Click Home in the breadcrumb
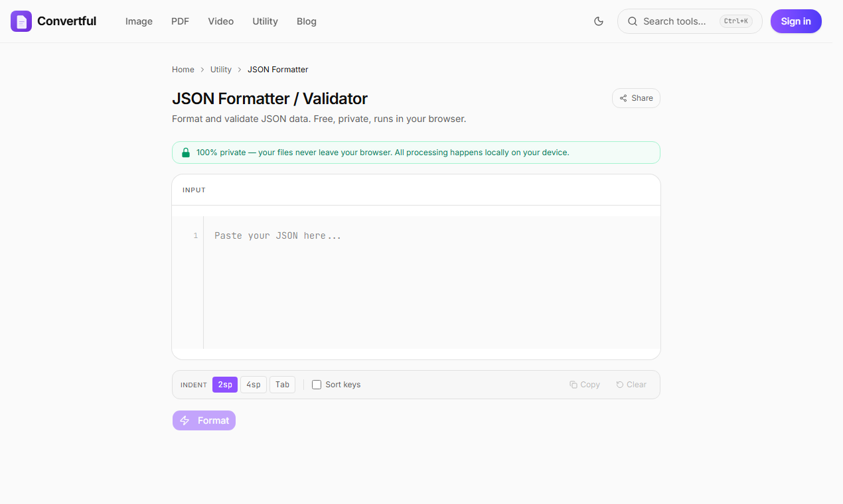 (x=183, y=70)
